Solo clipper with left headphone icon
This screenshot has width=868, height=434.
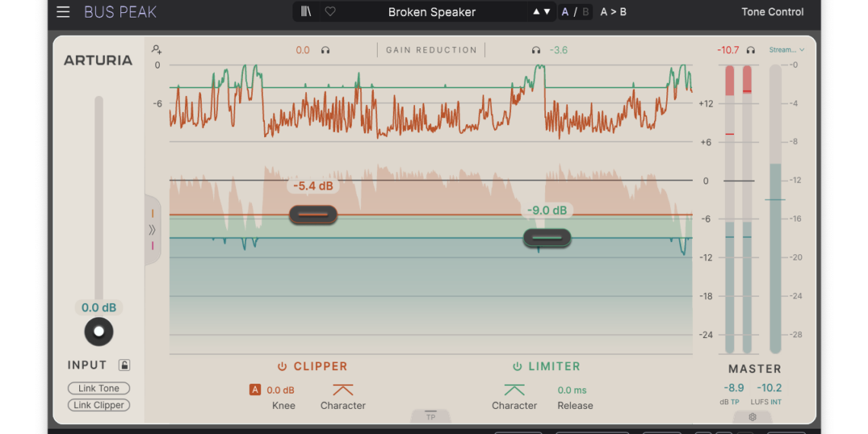(x=325, y=50)
